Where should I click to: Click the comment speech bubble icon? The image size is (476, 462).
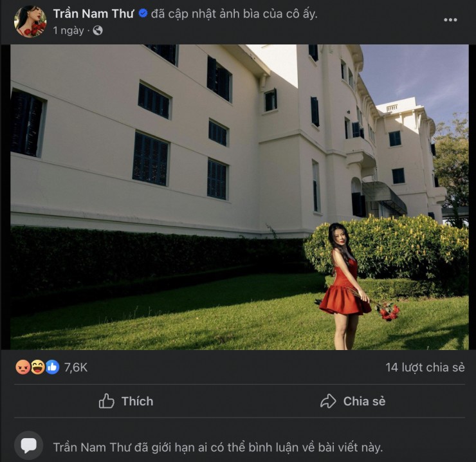coord(28,446)
